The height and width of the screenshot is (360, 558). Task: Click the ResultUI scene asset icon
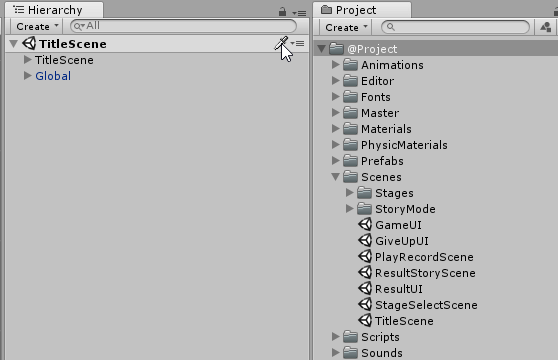(365, 288)
